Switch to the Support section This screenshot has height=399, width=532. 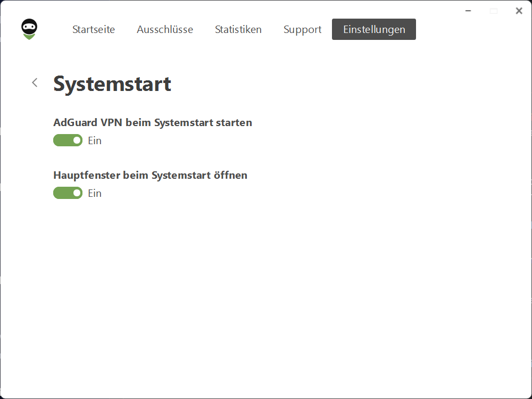[x=302, y=29]
